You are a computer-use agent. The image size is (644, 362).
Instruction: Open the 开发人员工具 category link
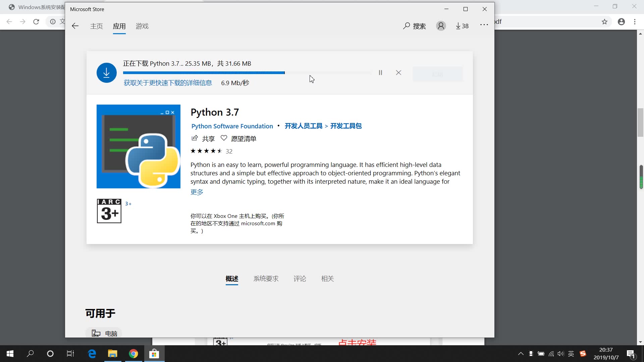[x=304, y=126]
